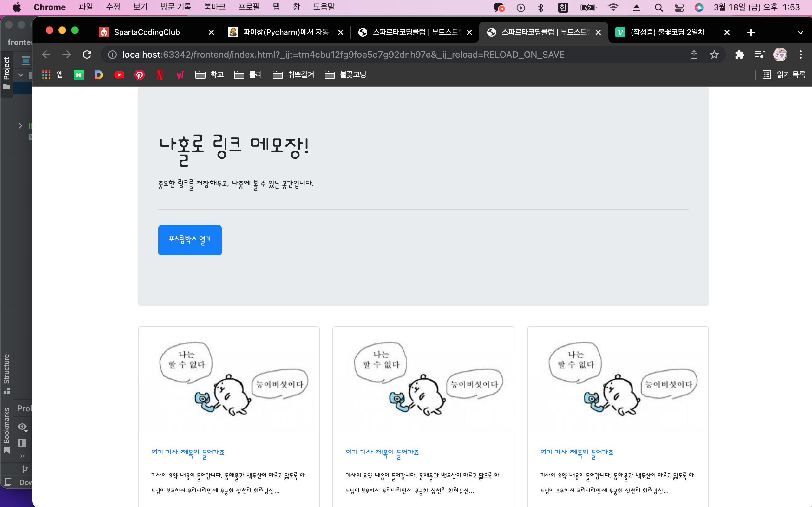Image resolution: width=812 pixels, height=507 pixels.
Task: Open the Chrome three-dot menu
Action: [800, 55]
